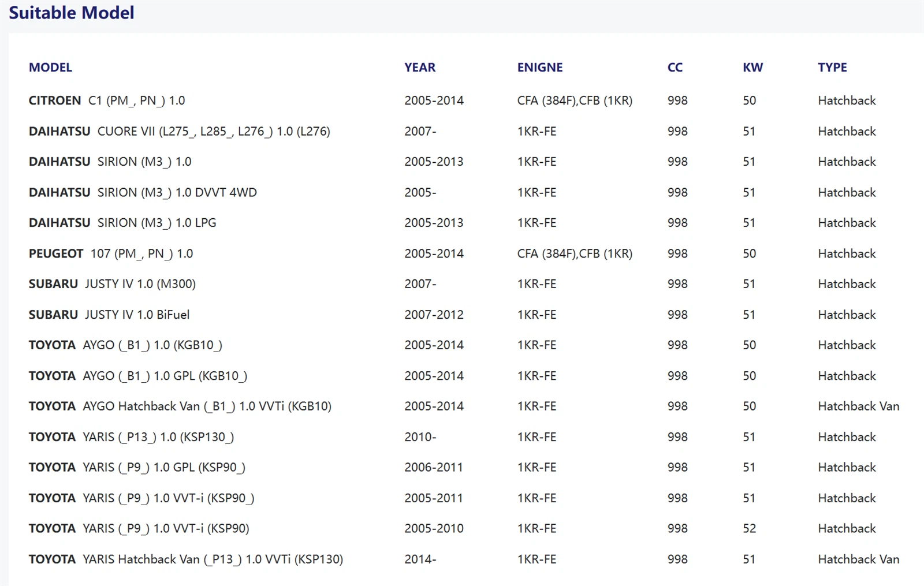The height and width of the screenshot is (586, 924).
Task: Select the YEAR column header
Action: pyautogui.click(x=420, y=68)
